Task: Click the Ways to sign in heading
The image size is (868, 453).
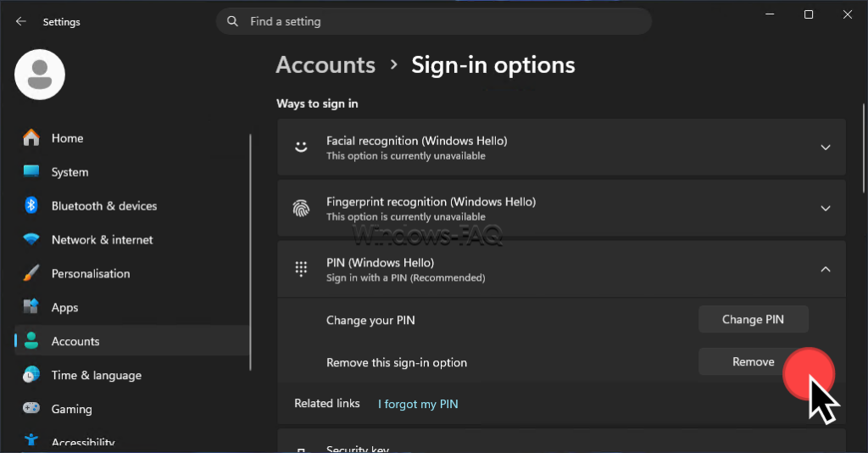Action: (x=317, y=103)
